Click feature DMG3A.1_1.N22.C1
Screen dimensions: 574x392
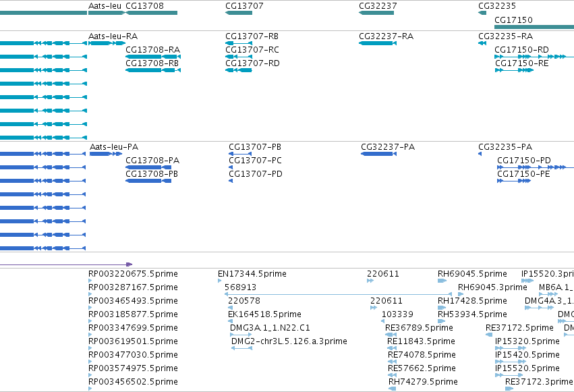[270, 328]
